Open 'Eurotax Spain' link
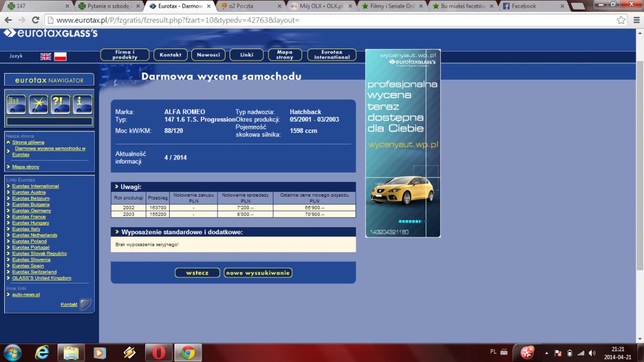The height and width of the screenshot is (362, 644). pyautogui.click(x=28, y=266)
